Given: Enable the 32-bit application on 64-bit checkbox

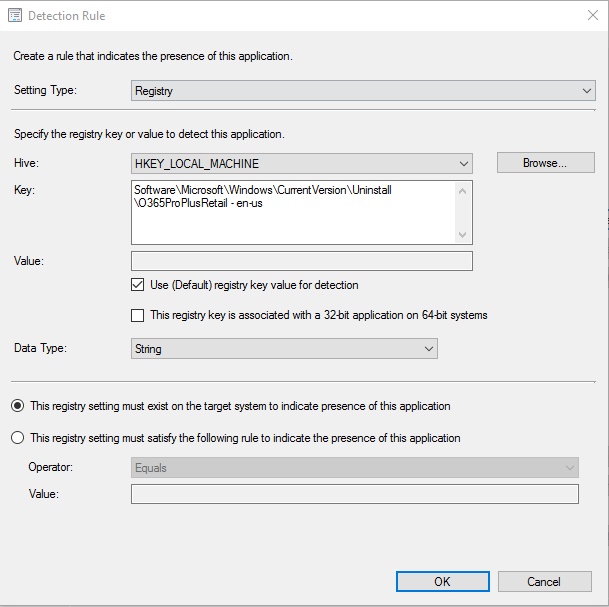Looking at the screenshot, I should coord(138,316).
